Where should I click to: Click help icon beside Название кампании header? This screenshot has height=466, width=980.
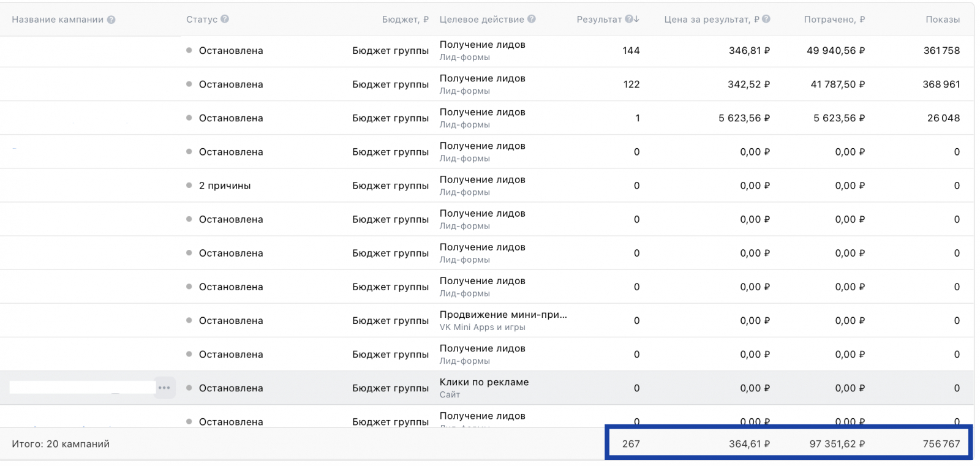111,20
